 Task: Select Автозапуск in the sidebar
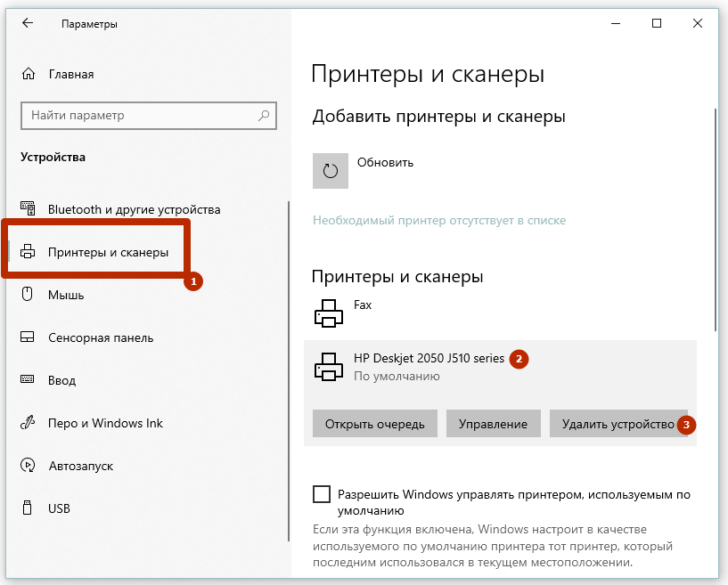(x=80, y=466)
